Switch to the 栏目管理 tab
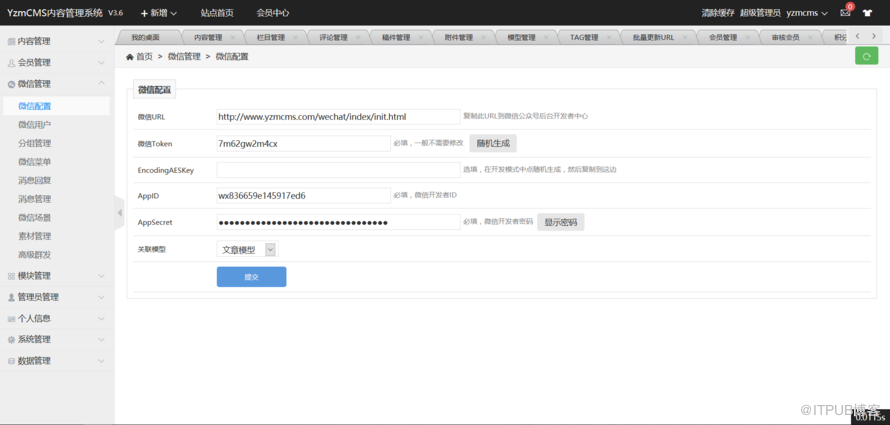Image resolution: width=890 pixels, height=425 pixels. [x=270, y=37]
